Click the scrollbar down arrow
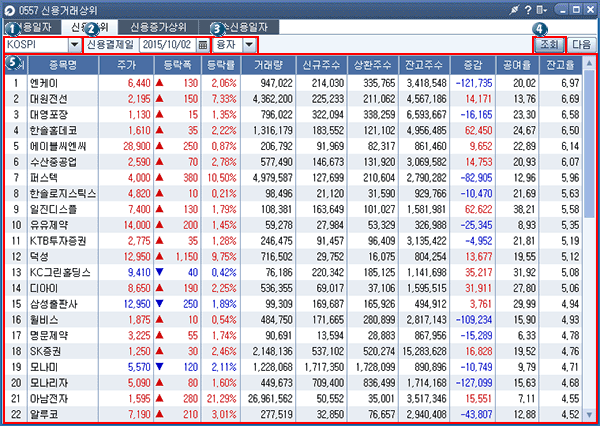 [x=589, y=414]
